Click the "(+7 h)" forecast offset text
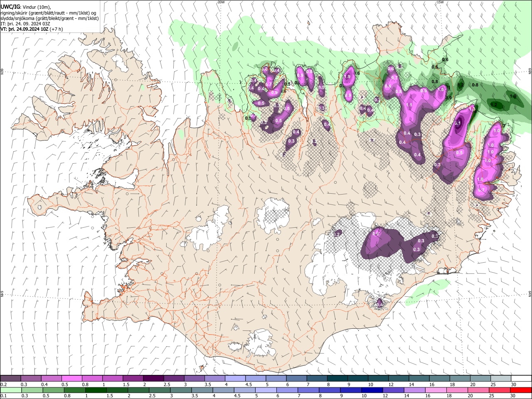532x399 pixels. pos(56,29)
